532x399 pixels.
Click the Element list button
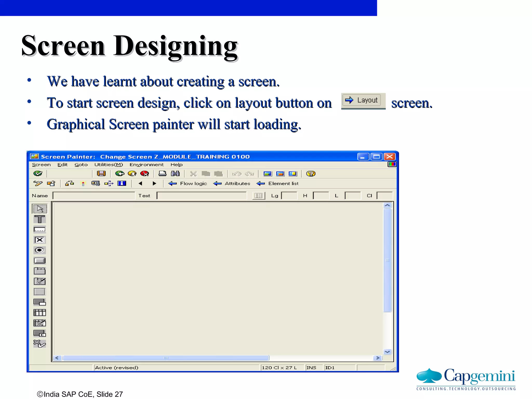coord(277,183)
